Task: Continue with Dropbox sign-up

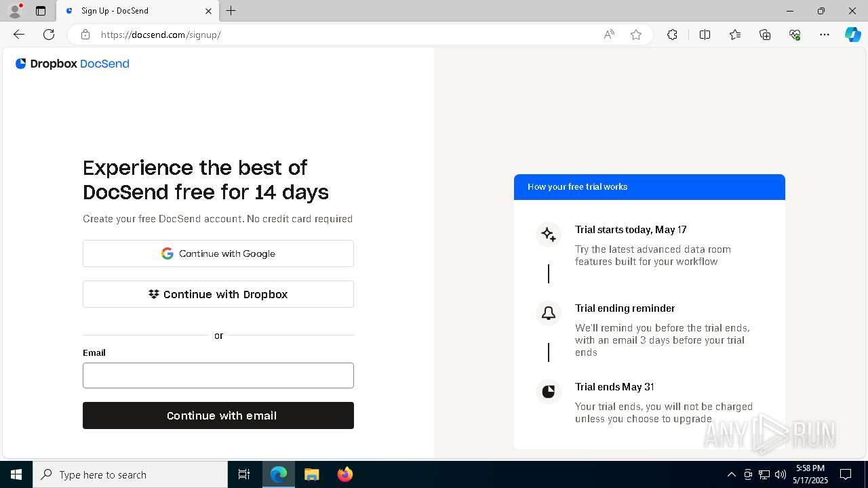Action: tap(218, 294)
